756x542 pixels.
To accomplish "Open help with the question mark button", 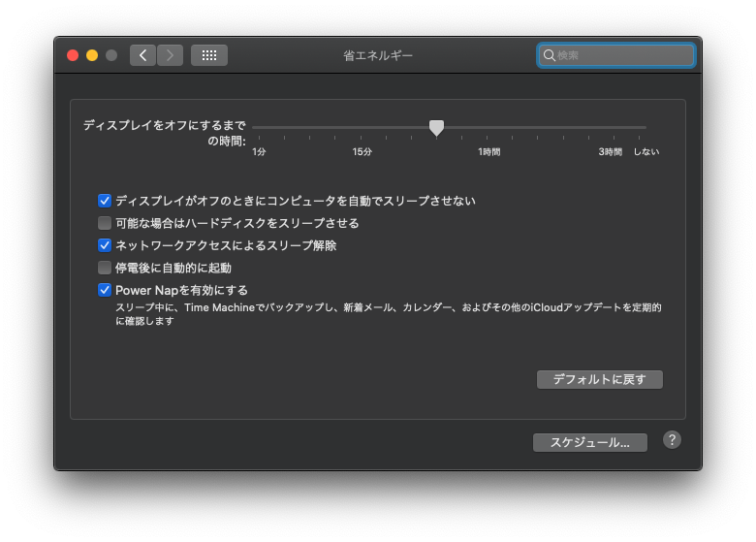I will pyautogui.click(x=672, y=440).
